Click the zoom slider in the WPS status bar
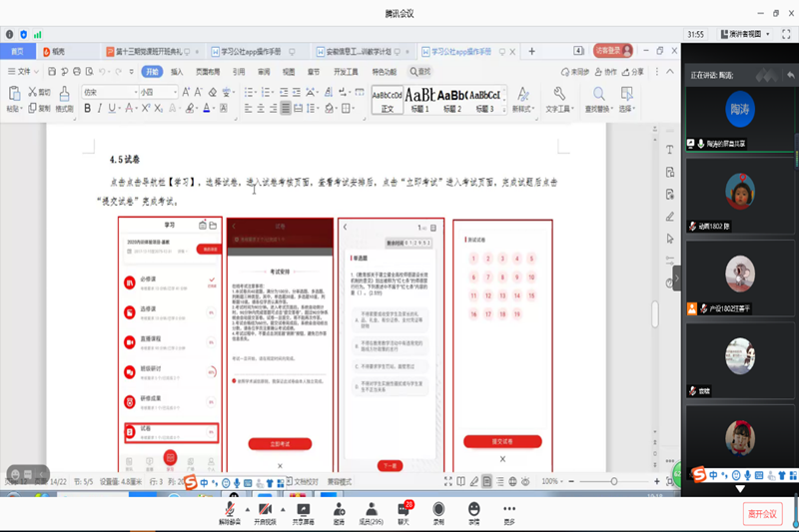 [614, 482]
